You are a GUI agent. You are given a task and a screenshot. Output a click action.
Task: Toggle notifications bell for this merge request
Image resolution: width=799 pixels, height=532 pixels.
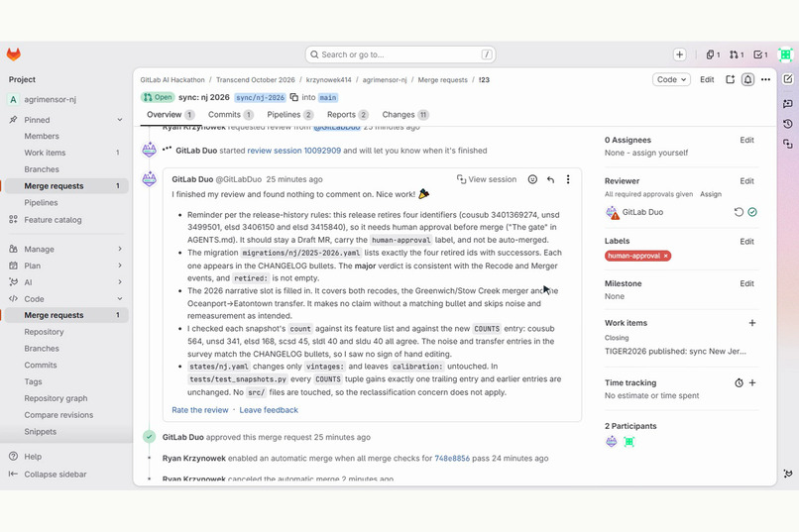point(747,79)
